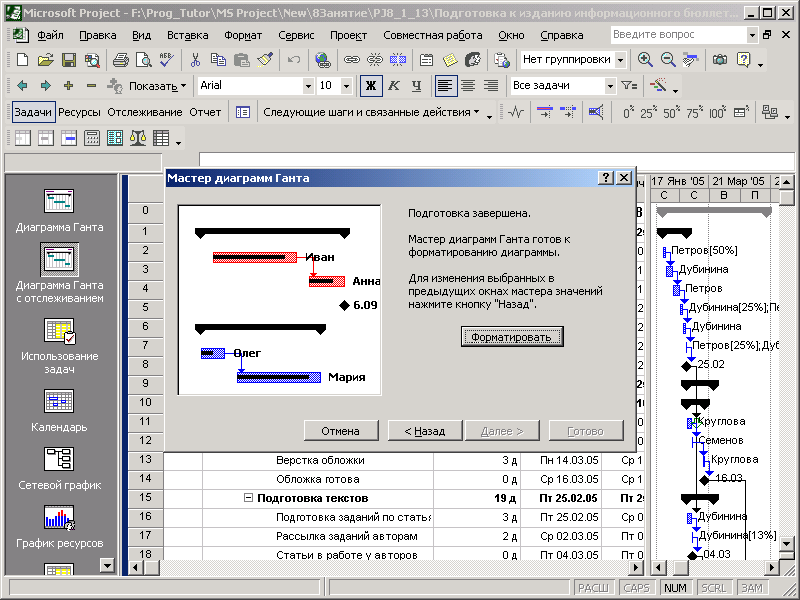Click the Gantt chart vertical scrollbar down arrow
Image resolution: width=800 pixels, height=600 pixels.
[786, 544]
